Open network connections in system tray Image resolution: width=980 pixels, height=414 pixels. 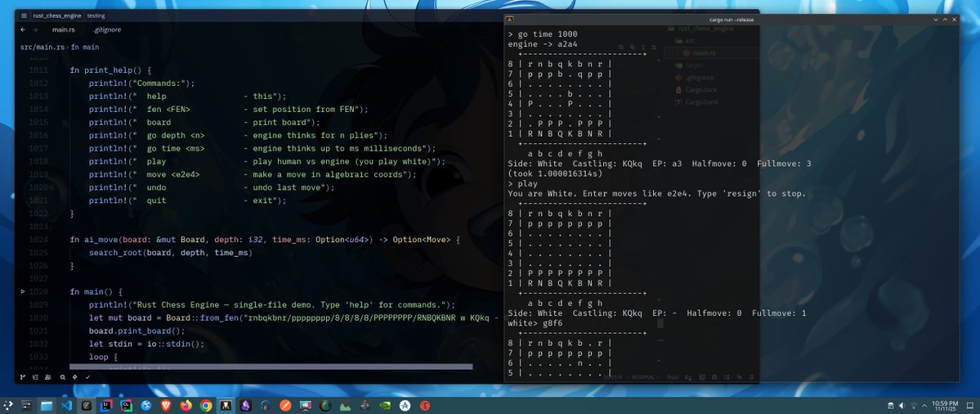[x=914, y=406]
